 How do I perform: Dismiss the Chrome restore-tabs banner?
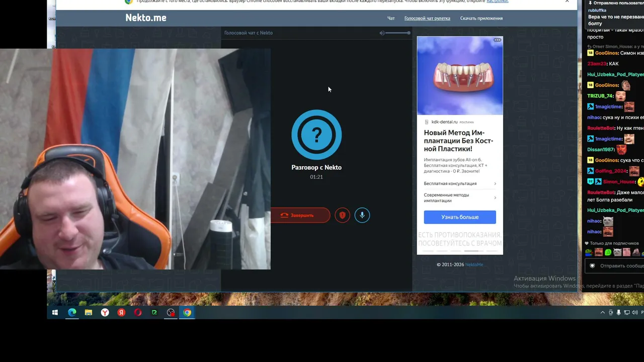pyautogui.click(x=567, y=2)
